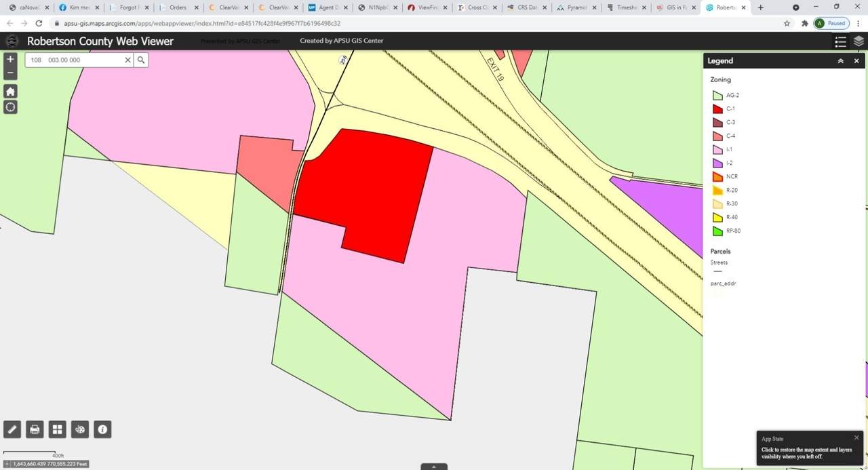The height and width of the screenshot is (470, 868).
Task: Open the About info widget
Action: pos(102,429)
